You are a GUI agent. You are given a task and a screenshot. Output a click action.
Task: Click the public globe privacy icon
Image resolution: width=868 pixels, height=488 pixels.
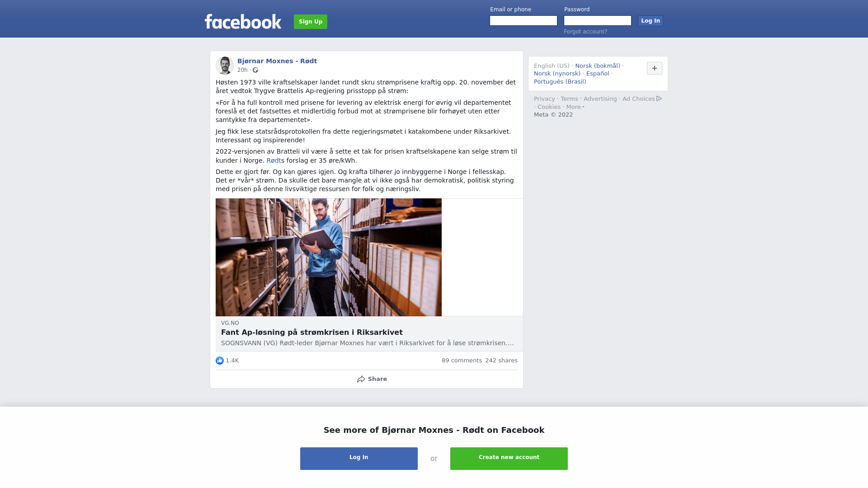click(255, 70)
